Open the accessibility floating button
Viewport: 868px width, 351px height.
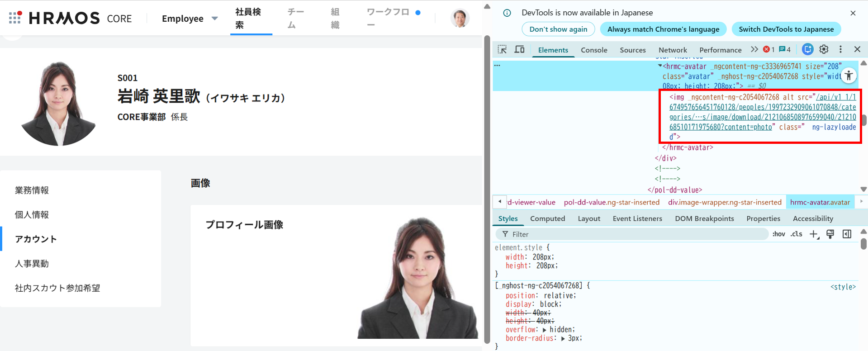(849, 76)
